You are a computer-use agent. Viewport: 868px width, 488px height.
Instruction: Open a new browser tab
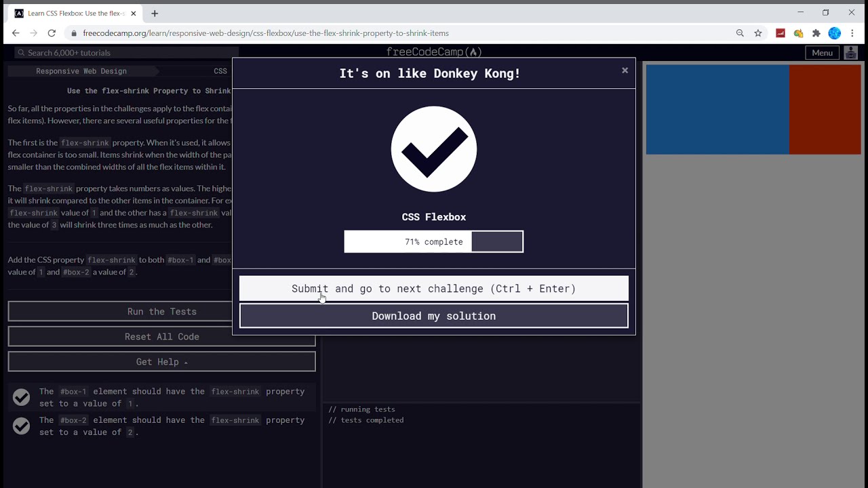[155, 13]
